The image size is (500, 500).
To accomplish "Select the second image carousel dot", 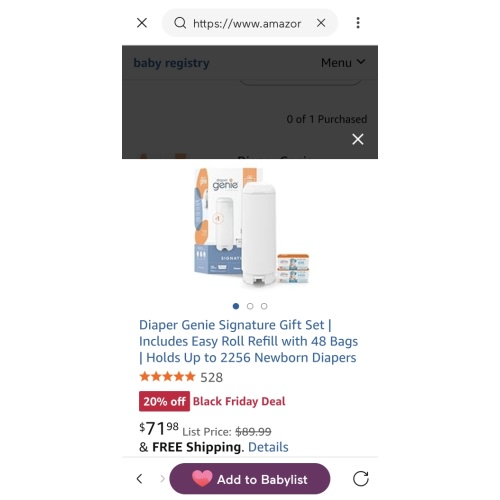I will tap(250, 306).
